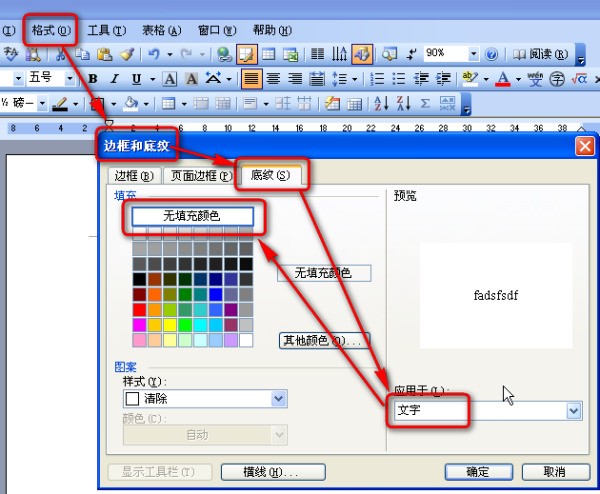Viewport: 600px width, 494px height.
Task: Open the 应用于 (Apply to) dropdown arrow
Action: point(574,411)
